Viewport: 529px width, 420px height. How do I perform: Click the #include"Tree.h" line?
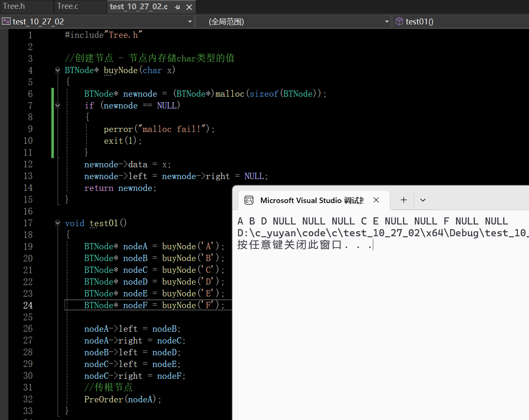[x=104, y=35]
